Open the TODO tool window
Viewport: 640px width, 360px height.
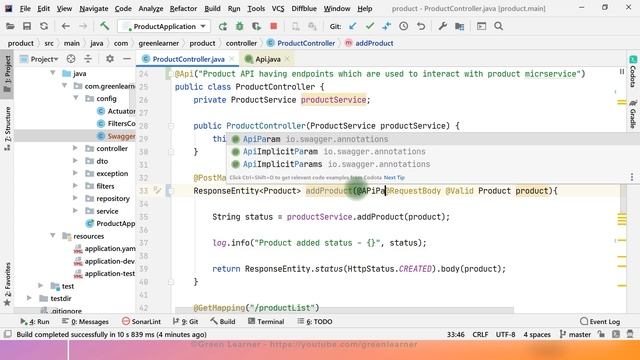[315, 322]
